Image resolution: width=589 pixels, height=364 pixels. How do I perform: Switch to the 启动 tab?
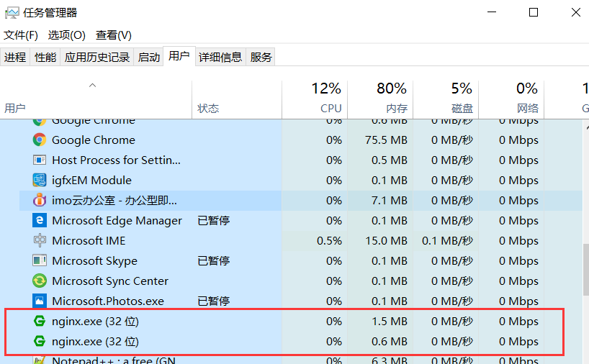[149, 57]
